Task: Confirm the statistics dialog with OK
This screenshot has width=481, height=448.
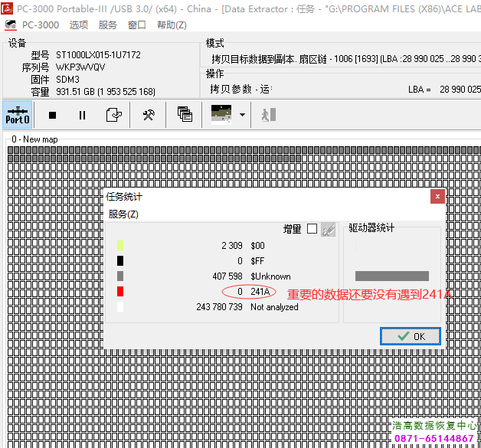Action: [410, 336]
